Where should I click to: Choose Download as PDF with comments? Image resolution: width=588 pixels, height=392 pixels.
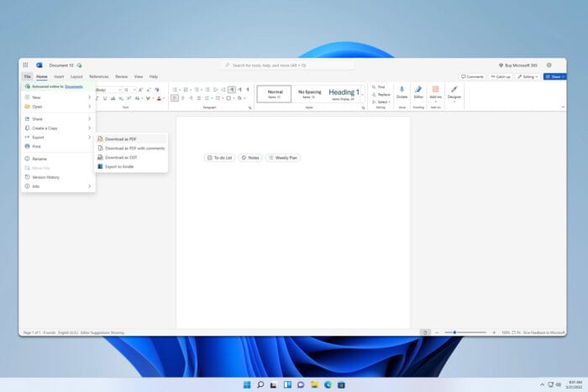(130, 149)
